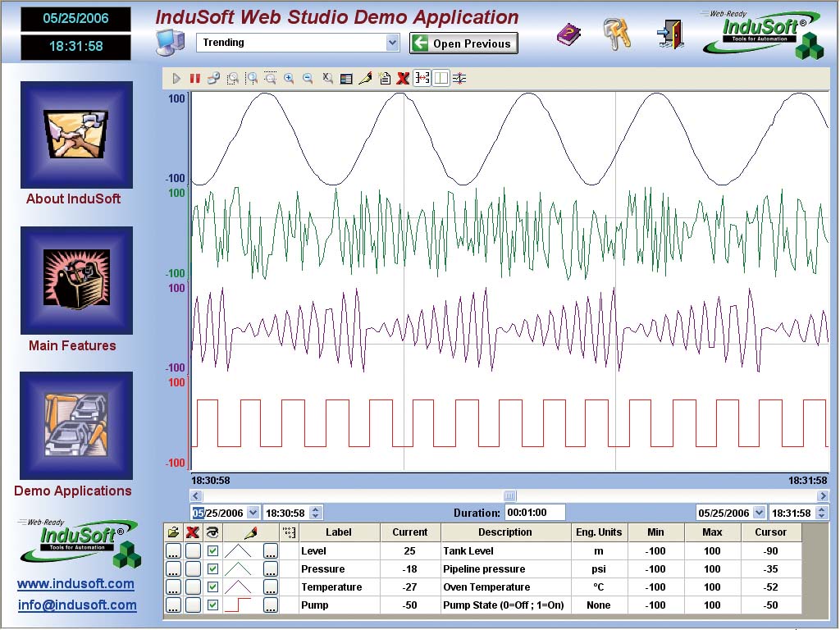
Task: Click the exit door icon
Action: 671,34
